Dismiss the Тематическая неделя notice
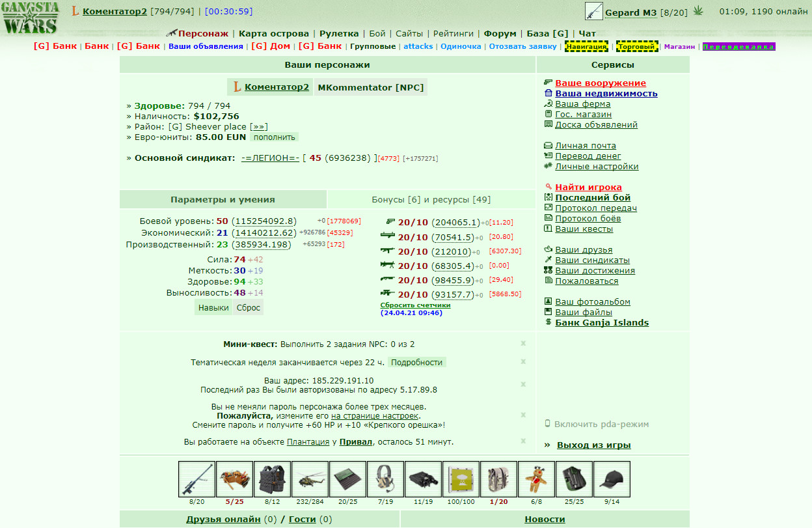 click(x=523, y=361)
